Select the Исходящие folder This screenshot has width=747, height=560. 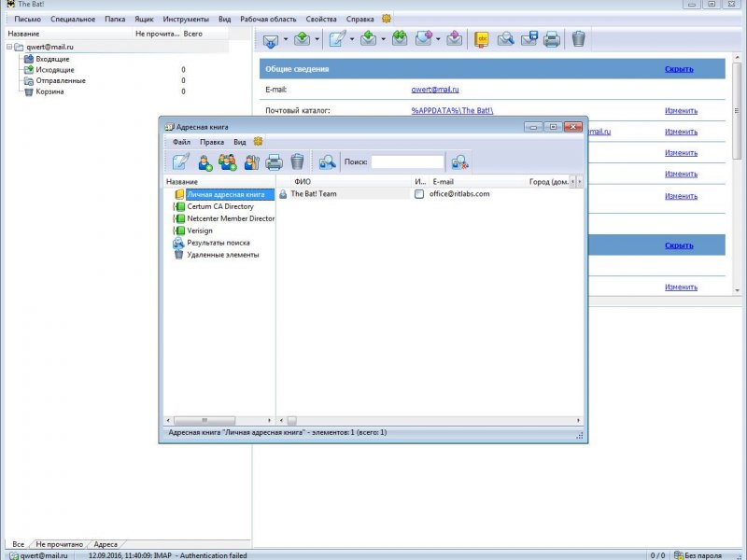point(55,69)
